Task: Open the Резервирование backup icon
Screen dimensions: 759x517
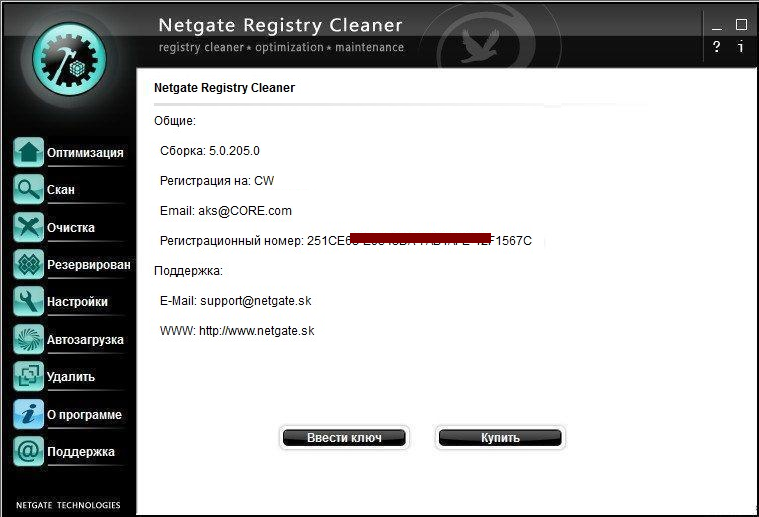Action: [28, 264]
